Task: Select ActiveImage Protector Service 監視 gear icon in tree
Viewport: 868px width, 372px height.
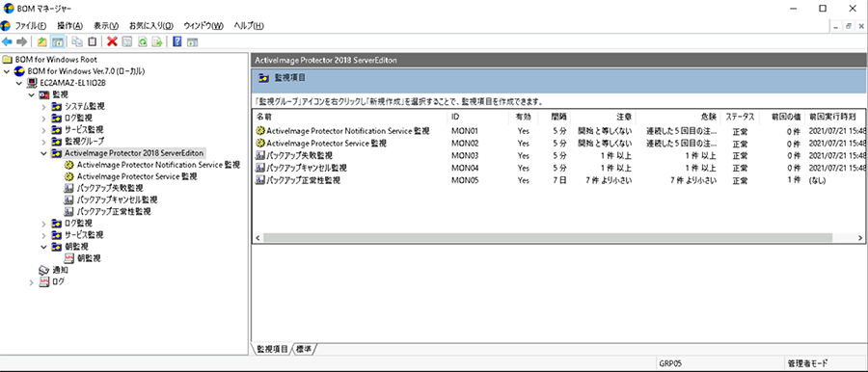Action: point(69,176)
